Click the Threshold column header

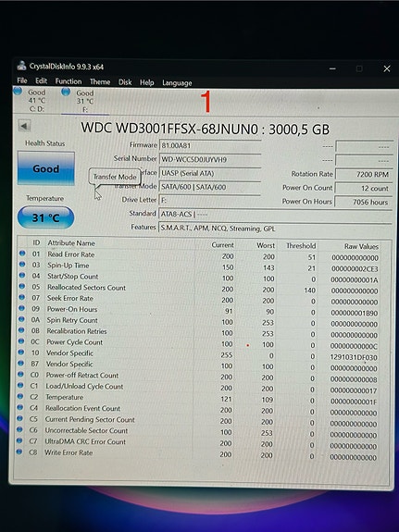301,245
